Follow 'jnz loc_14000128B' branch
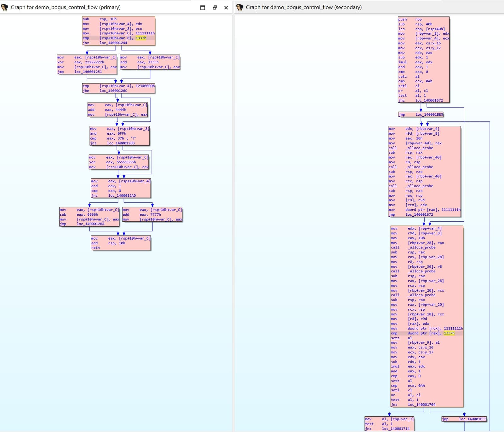 coord(112,143)
